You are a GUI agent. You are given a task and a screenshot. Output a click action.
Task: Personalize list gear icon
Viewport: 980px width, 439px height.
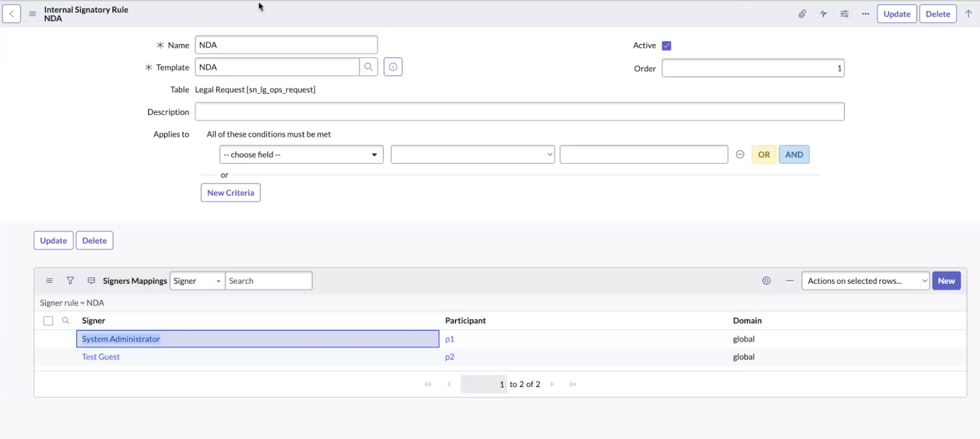(x=767, y=281)
